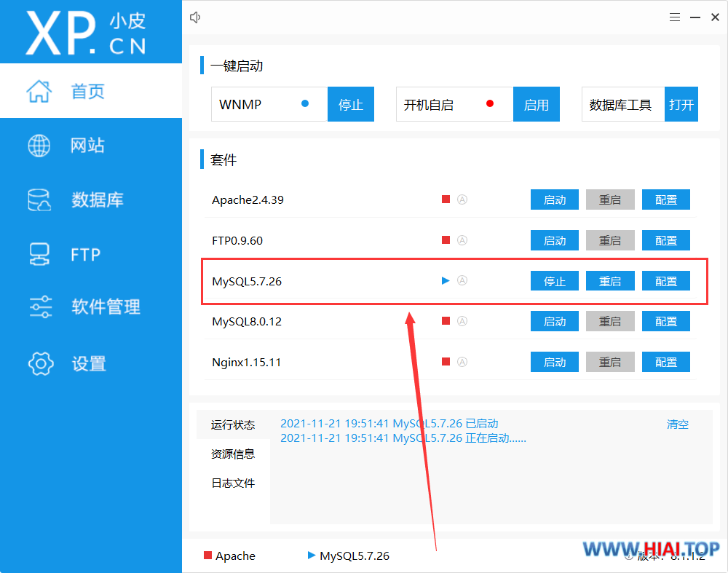Click FTP0.9.60 red stopped status icon
Screen dimensions: 728x573
[446, 240]
